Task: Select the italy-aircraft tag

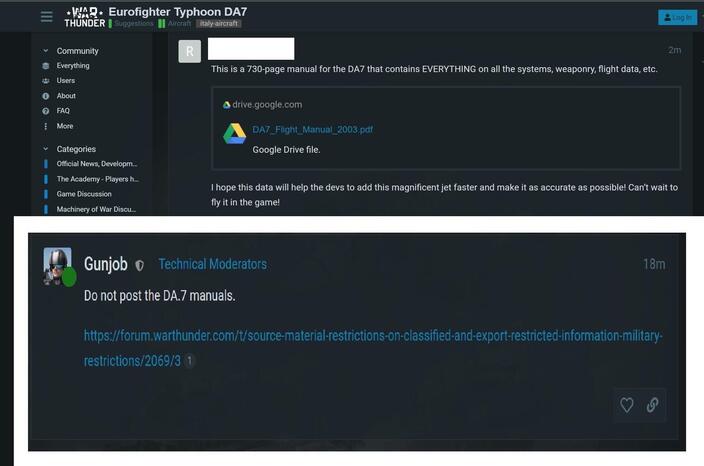Action: (x=219, y=23)
